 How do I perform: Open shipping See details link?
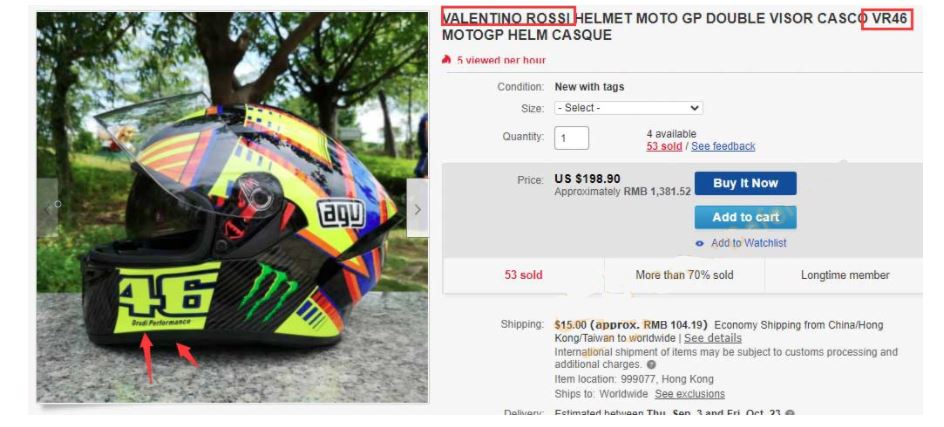click(x=713, y=338)
